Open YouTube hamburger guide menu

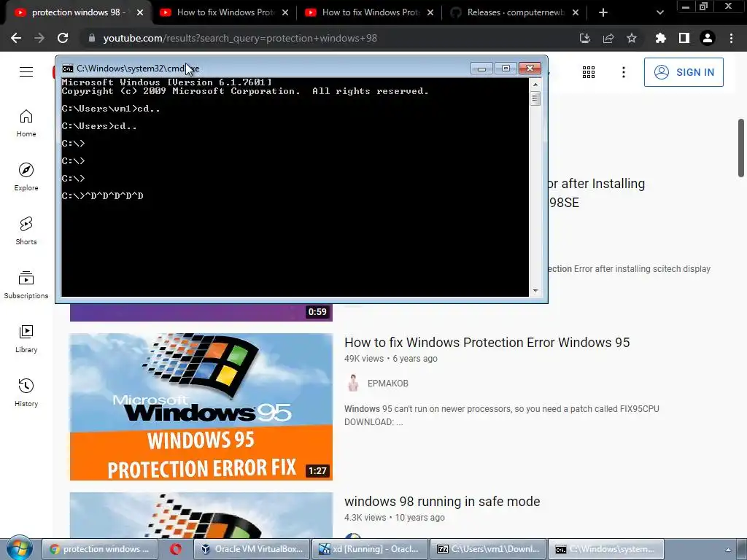pyautogui.click(x=26, y=72)
